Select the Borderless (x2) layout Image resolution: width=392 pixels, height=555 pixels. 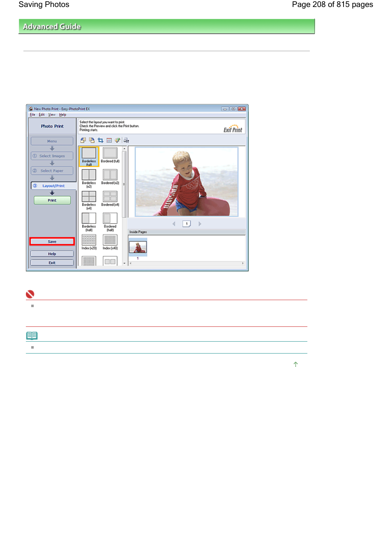click(89, 178)
